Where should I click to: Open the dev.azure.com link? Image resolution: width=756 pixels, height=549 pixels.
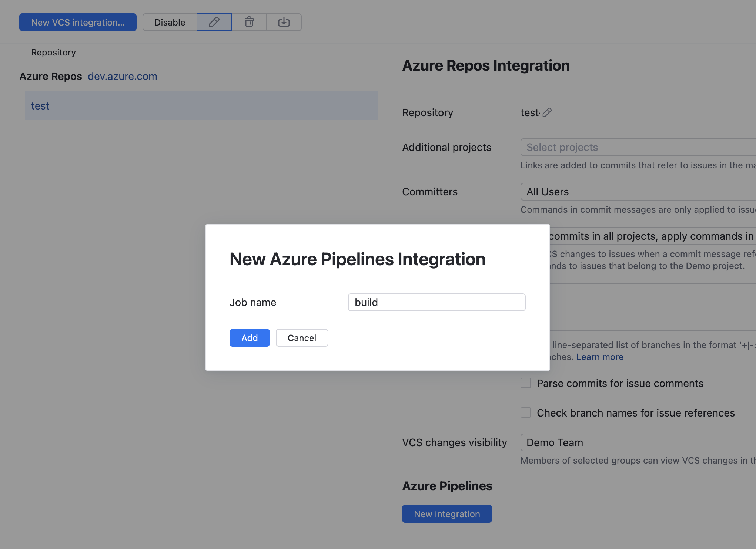coord(122,76)
